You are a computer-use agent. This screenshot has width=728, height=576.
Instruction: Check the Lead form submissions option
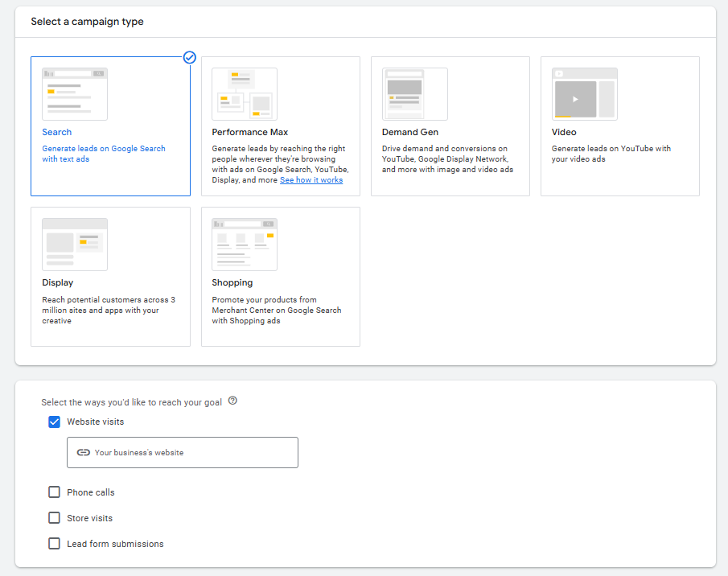coord(55,544)
